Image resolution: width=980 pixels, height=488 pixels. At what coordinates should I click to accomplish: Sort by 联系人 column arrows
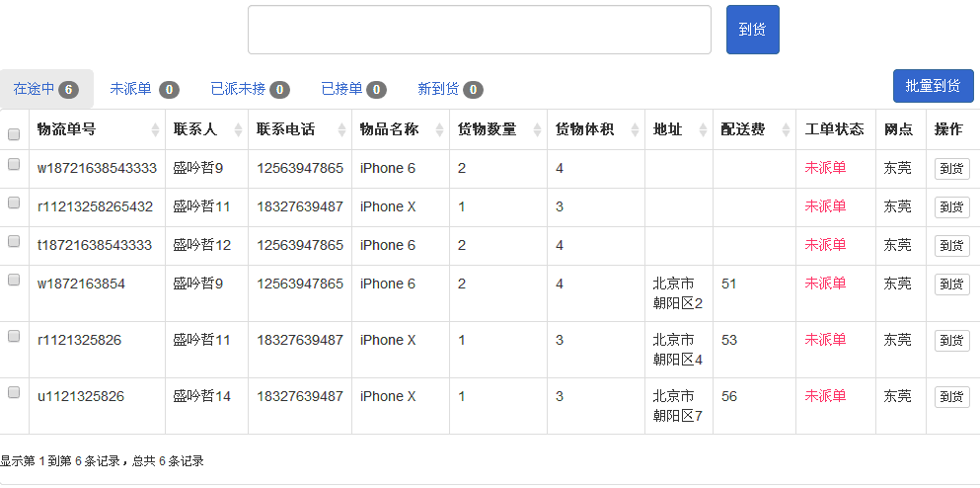238,129
